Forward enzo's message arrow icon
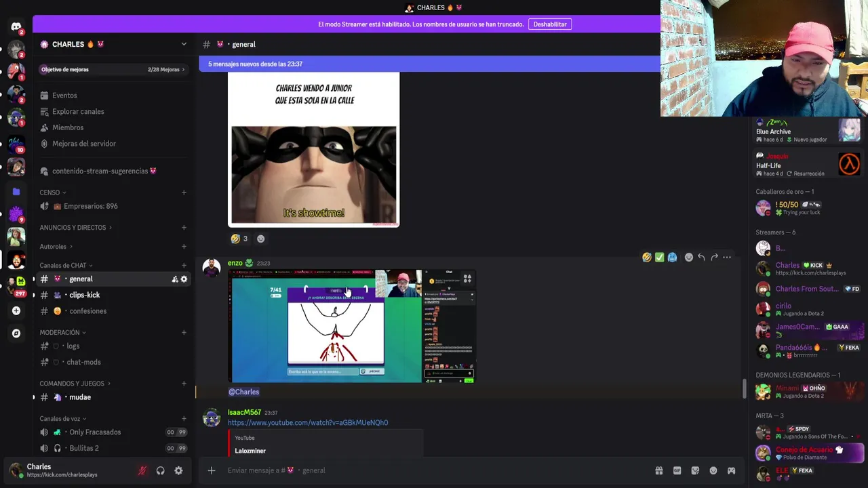Screen dimensions: 868x488 click(714, 258)
